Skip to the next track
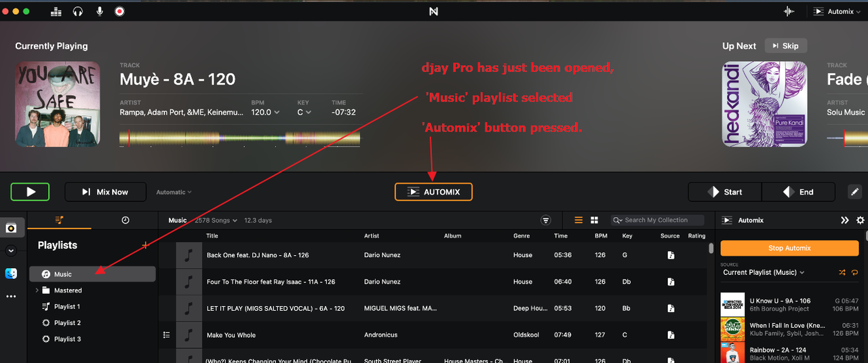Viewport: 868px width, 363px height. coord(786,46)
